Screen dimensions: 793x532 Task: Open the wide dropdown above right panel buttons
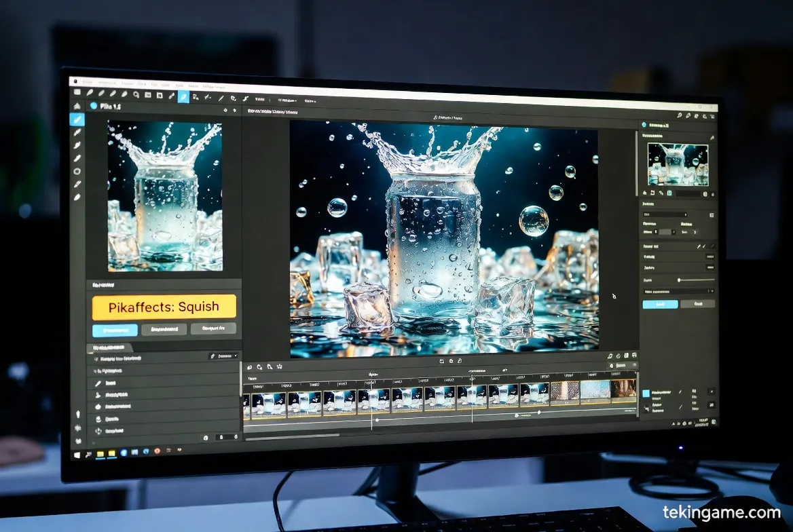(x=678, y=291)
